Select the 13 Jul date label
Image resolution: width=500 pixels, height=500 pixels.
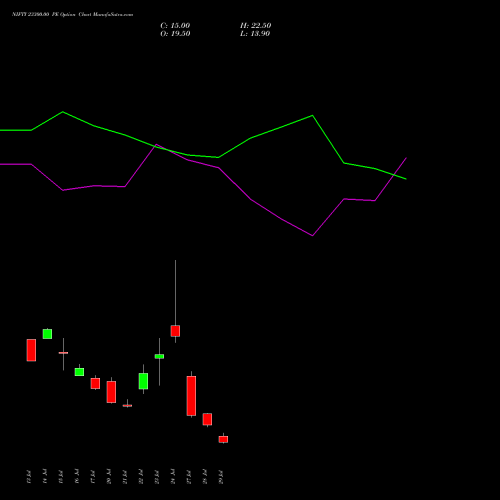tap(28, 477)
